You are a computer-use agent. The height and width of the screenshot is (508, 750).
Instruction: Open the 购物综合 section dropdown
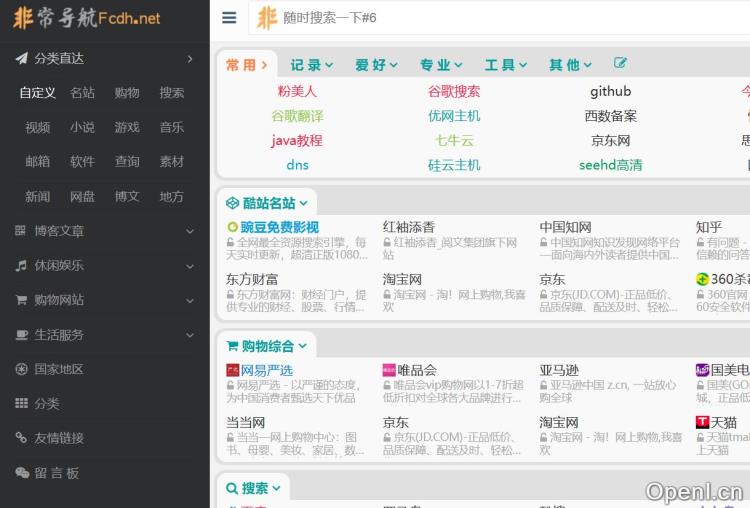click(x=302, y=346)
